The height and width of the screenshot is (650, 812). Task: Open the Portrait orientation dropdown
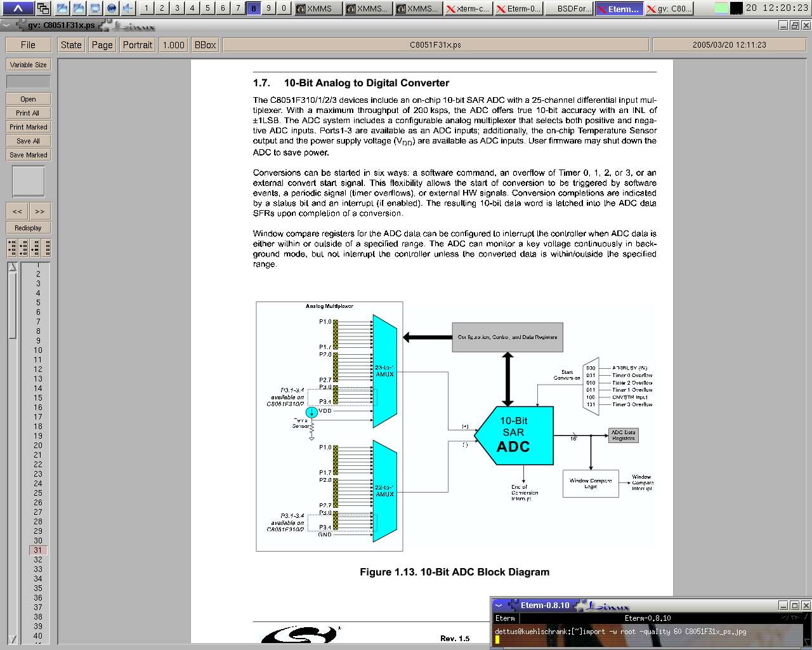[x=138, y=45]
